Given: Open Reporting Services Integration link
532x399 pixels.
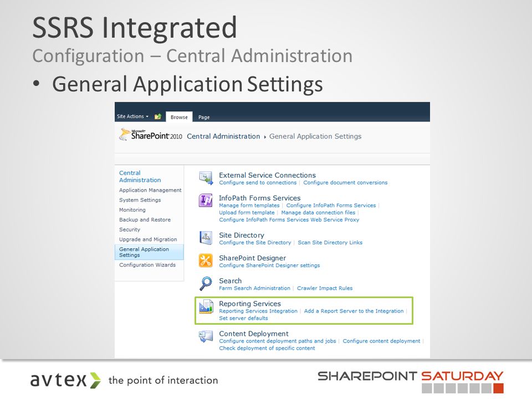Looking at the screenshot, I should pyautogui.click(x=258, y=311).
